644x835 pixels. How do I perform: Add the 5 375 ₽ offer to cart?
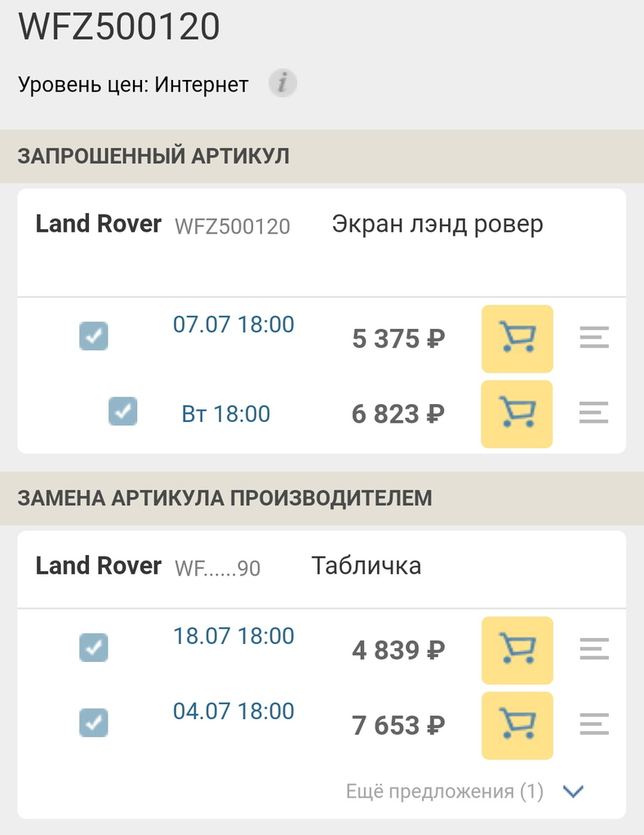[x=517, y=339]
